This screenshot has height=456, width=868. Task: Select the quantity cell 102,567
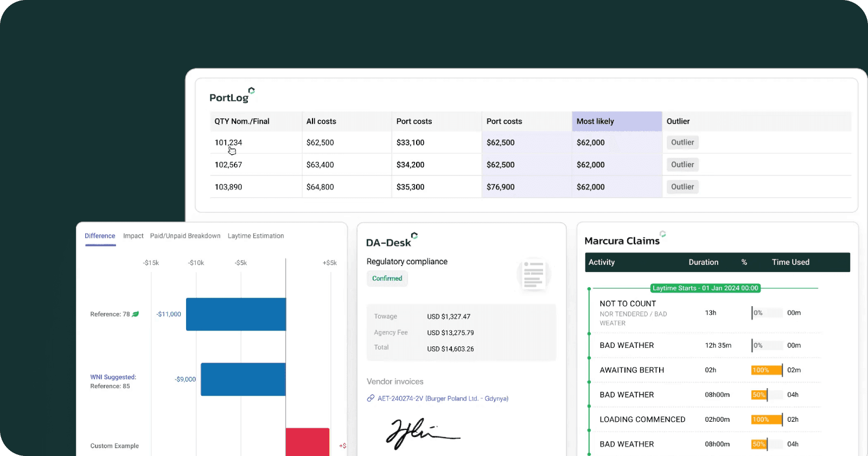pyautogui.click(x=228, y=164)
